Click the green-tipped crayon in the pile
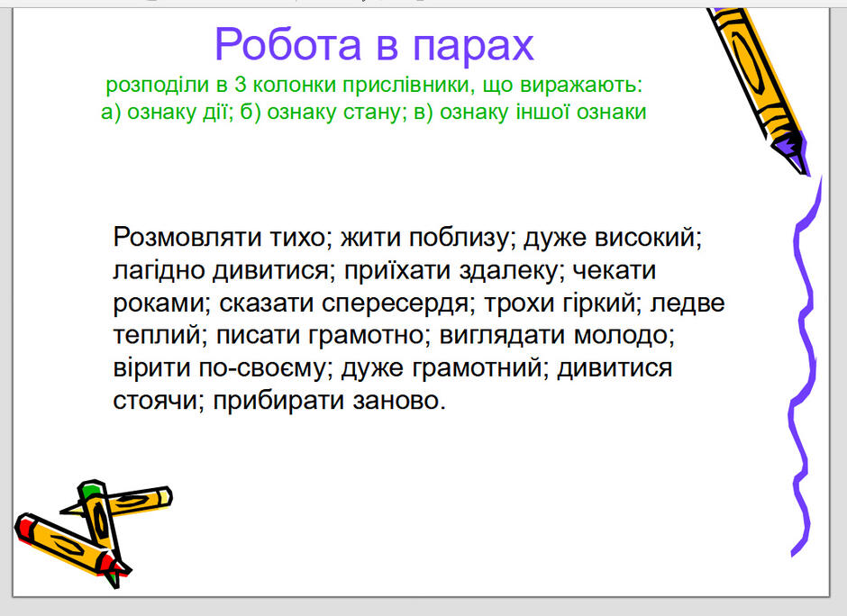This screenshot has width=847, height=616. pos(100,531)
